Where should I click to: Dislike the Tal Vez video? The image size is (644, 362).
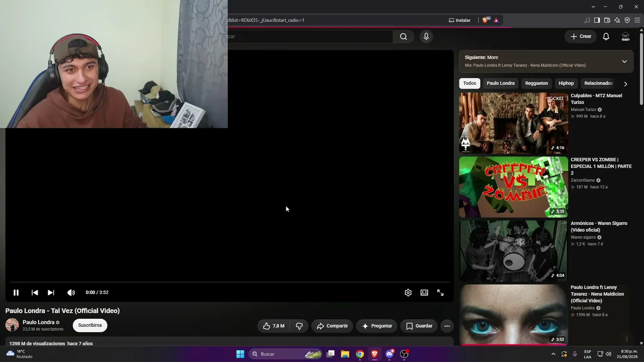pyautogui.click(x=299, y=326)
